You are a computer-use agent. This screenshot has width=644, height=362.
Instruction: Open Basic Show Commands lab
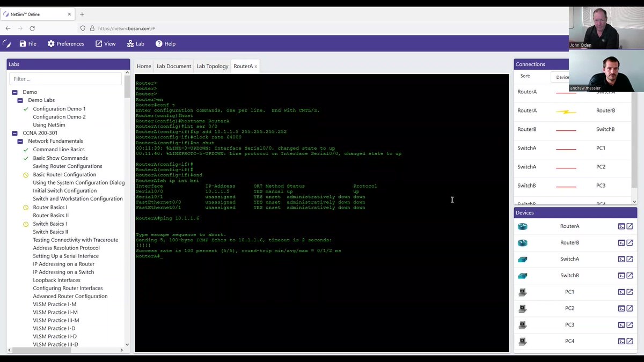coord(60,158)
